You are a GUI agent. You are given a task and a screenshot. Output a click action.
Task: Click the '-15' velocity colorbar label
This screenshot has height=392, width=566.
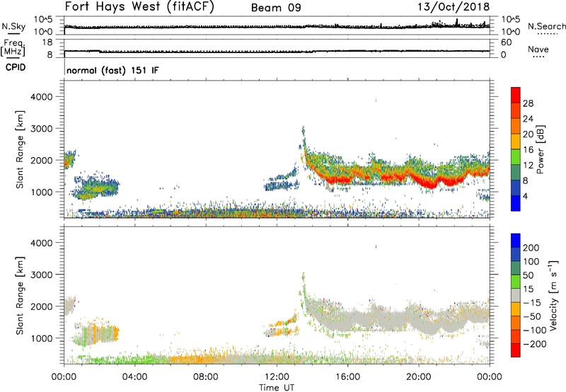[532, 303]
